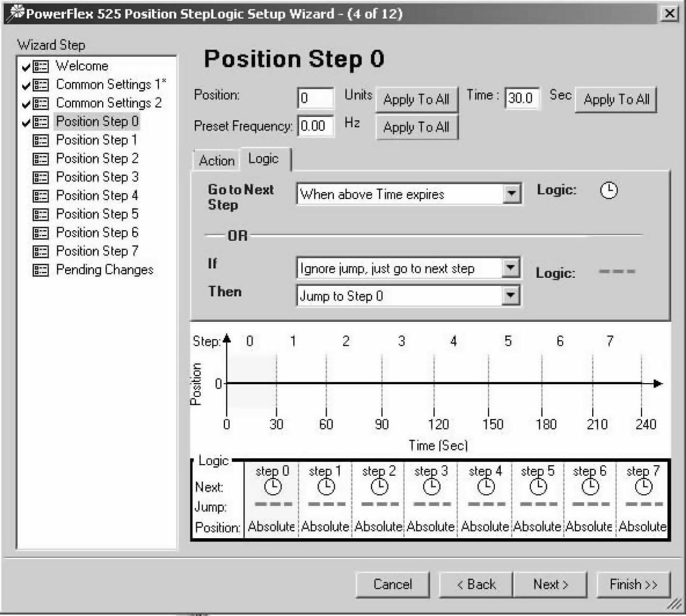Click Apply To All next to Position Units

(417, 99)
